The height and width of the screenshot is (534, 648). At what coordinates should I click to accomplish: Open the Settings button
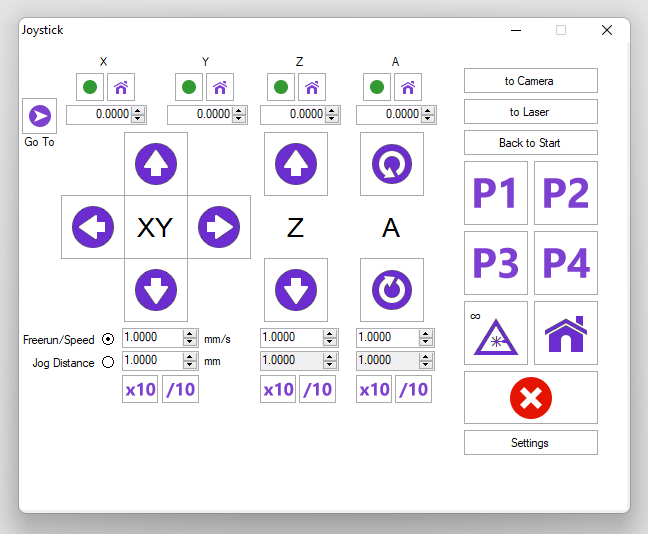pos(530,443)
